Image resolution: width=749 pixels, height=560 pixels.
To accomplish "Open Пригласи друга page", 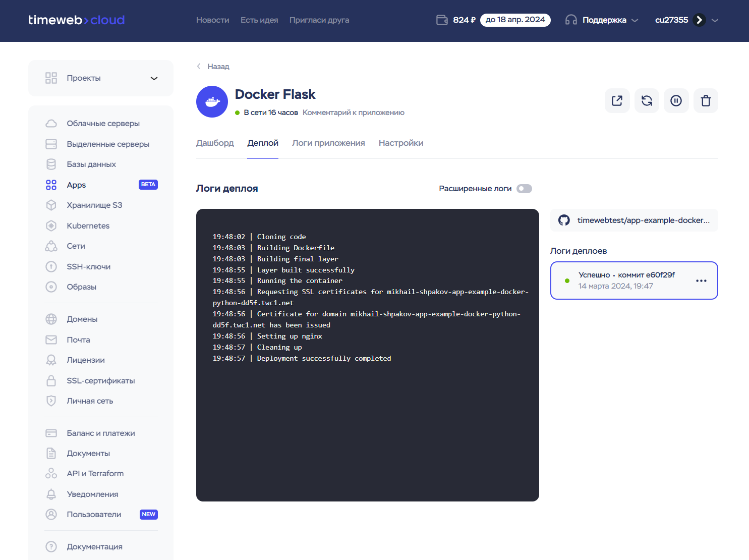I will (x=319, y=20).
